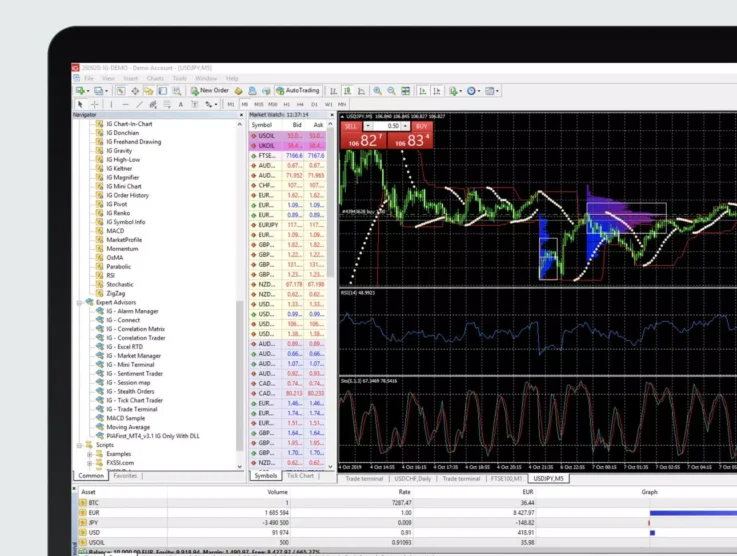Switch chart to candlesticks icon
This screenshot has width=737, height=556.
pyautogui.click(x=347, y=91)
